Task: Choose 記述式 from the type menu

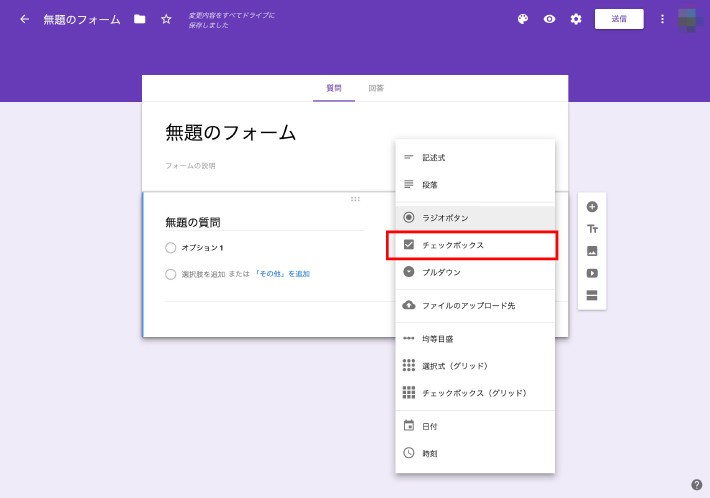Action: [x=475, y=158]
